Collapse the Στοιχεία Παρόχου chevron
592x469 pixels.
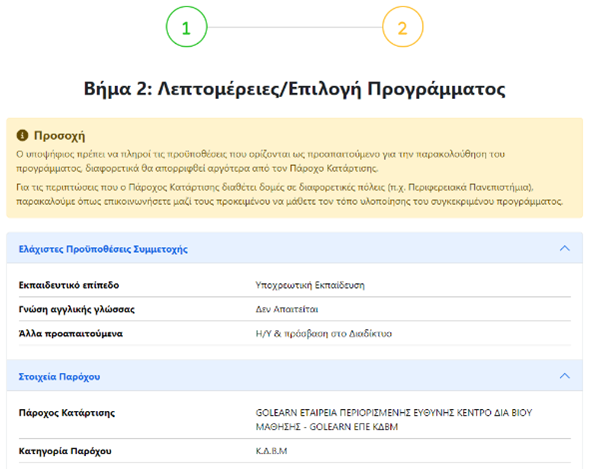pos(564,376)
